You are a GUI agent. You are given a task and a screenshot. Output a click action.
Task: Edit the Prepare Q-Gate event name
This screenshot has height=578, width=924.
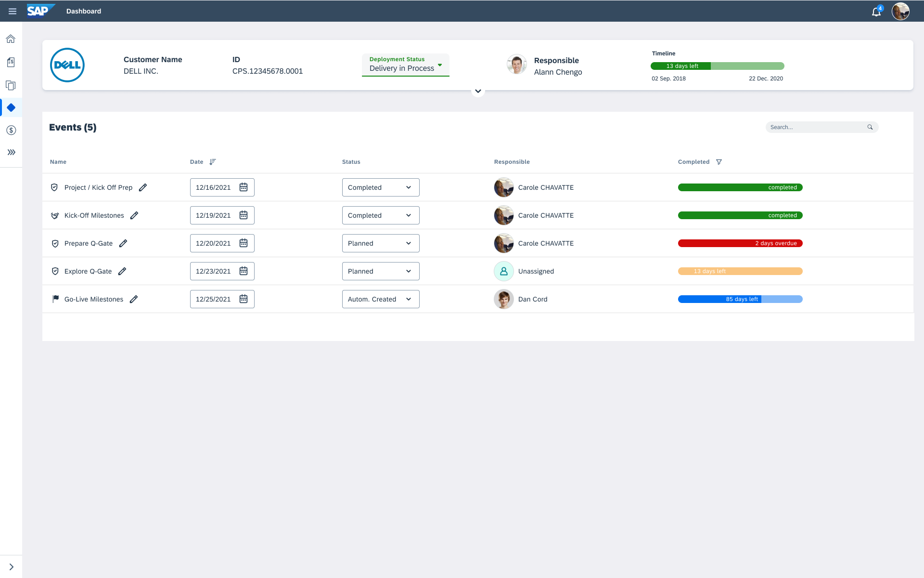123,243
